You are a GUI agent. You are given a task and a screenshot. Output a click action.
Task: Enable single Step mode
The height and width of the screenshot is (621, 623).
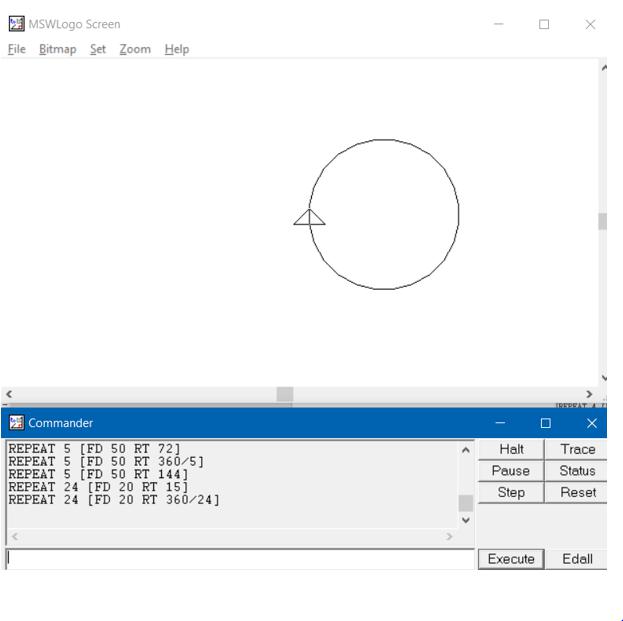[x=511, y=492]
